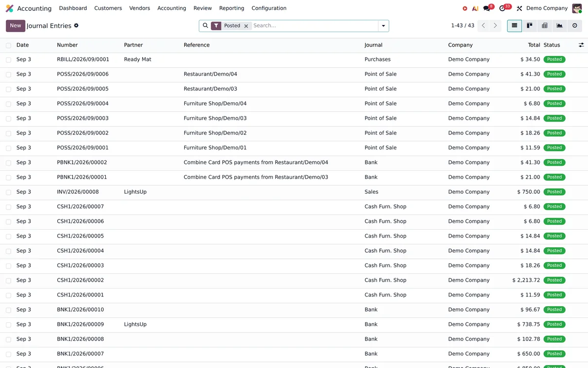Open the Reporting menu
The width and height of the screenshot is (588, 368).
232,8
